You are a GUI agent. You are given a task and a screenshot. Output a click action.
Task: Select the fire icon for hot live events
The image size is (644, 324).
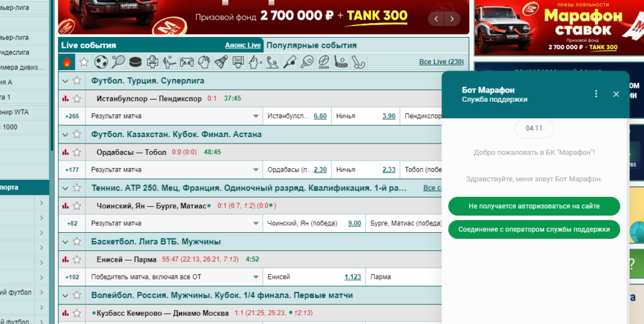point(67,62)
